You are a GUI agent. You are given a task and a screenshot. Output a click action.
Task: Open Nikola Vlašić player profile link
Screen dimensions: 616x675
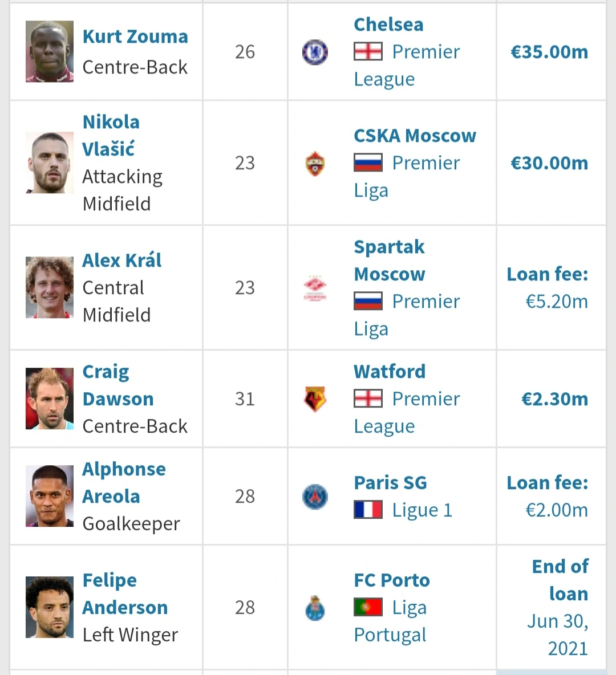point(111,135)
